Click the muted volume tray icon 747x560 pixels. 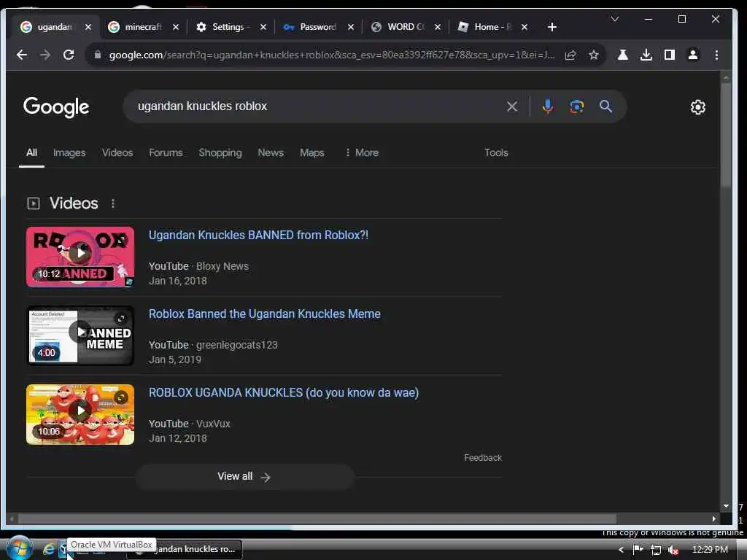(x=673, y=550)
